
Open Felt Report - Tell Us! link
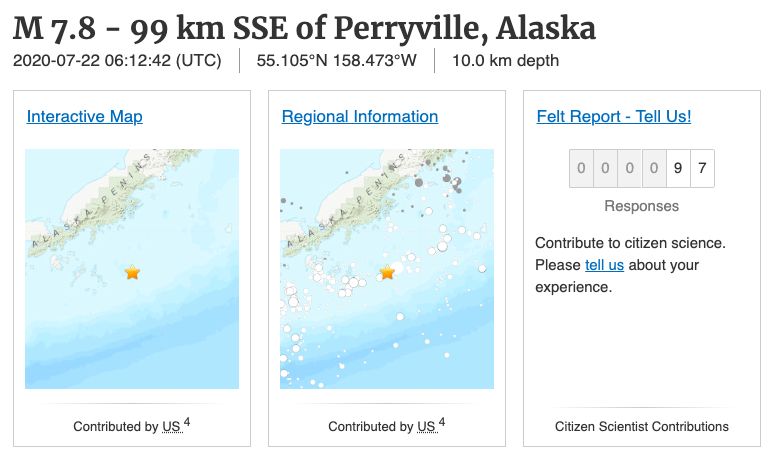click(613, 116)
